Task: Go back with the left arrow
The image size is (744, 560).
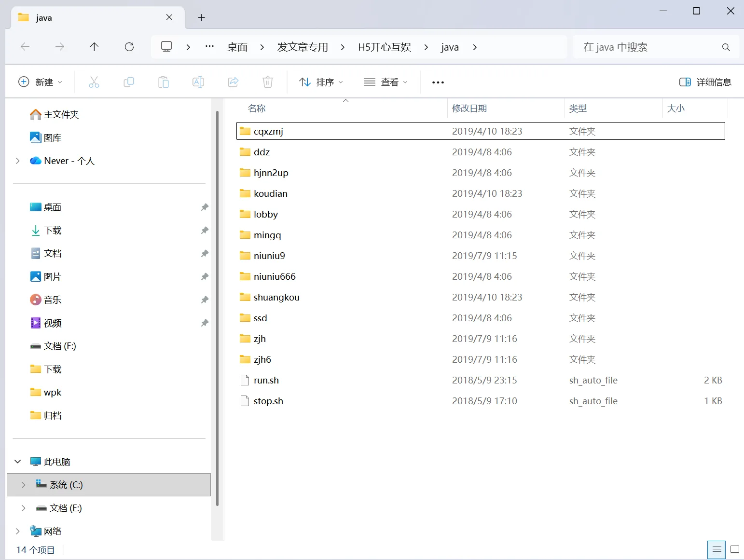Action: tap(25, 47)
